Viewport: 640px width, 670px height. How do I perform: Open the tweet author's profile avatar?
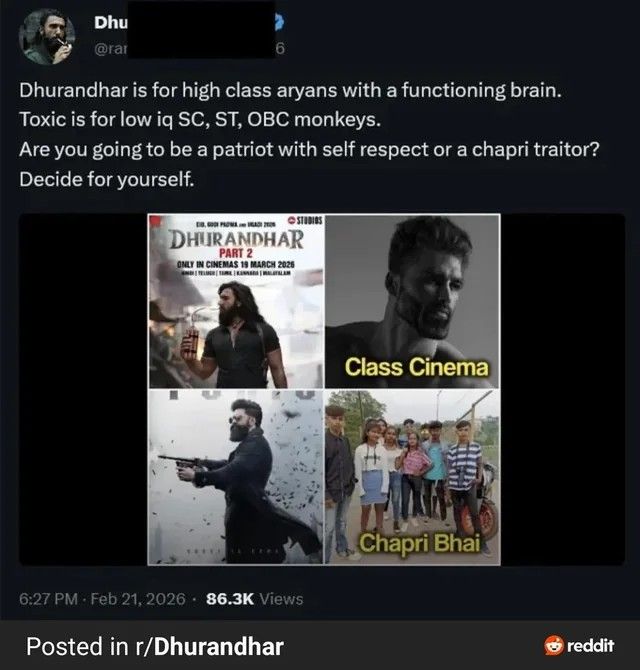47,37
